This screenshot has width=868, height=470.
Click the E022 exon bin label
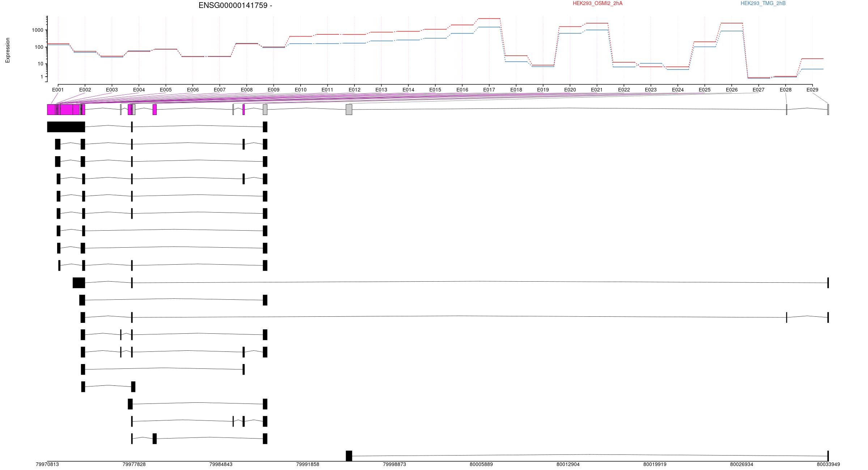[x=624, y=90]
